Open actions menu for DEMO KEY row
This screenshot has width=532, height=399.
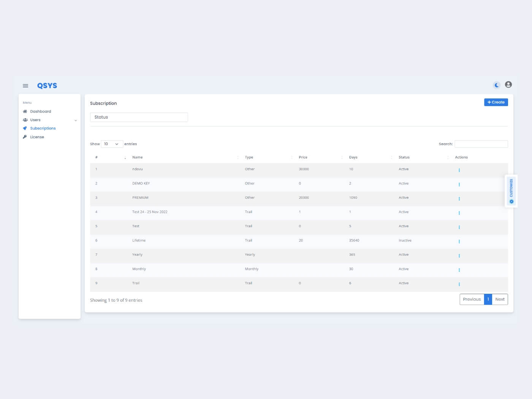point(459,184)
